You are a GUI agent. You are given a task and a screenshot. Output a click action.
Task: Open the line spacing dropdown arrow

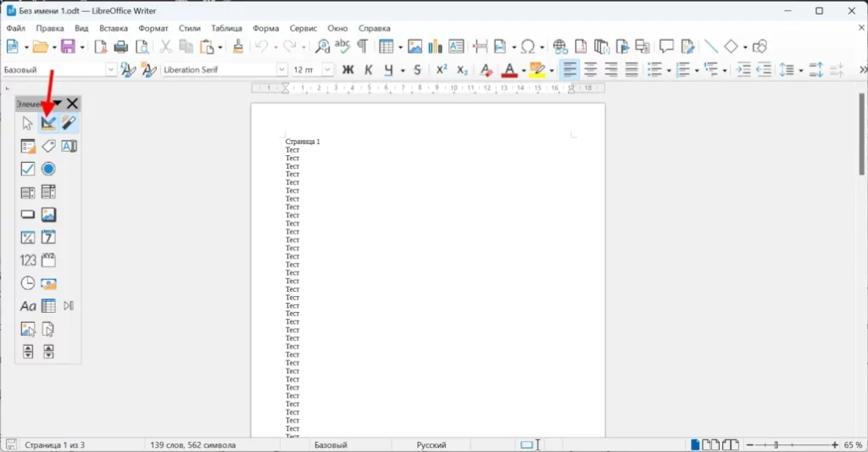pyautogui.click(x=800, y=70)
